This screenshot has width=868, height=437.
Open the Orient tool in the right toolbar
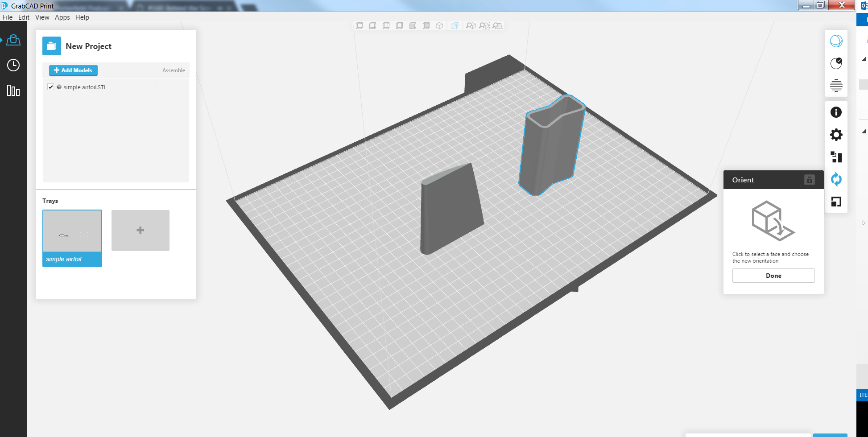(x=836, y=180)
